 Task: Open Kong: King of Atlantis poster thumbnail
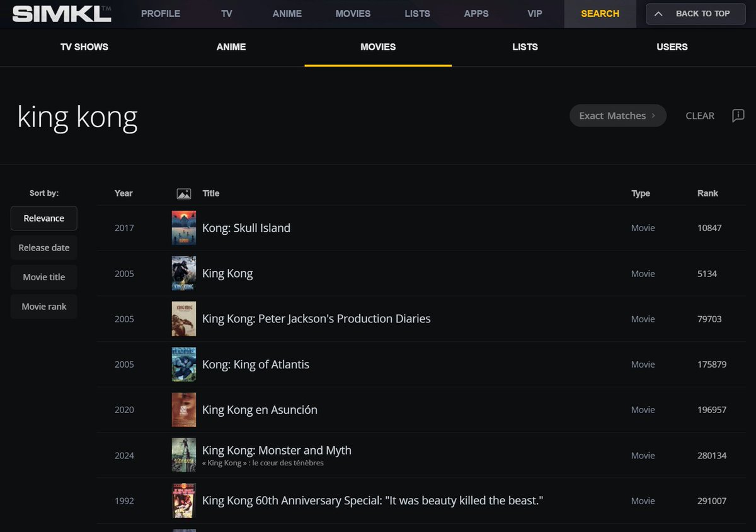184,364
